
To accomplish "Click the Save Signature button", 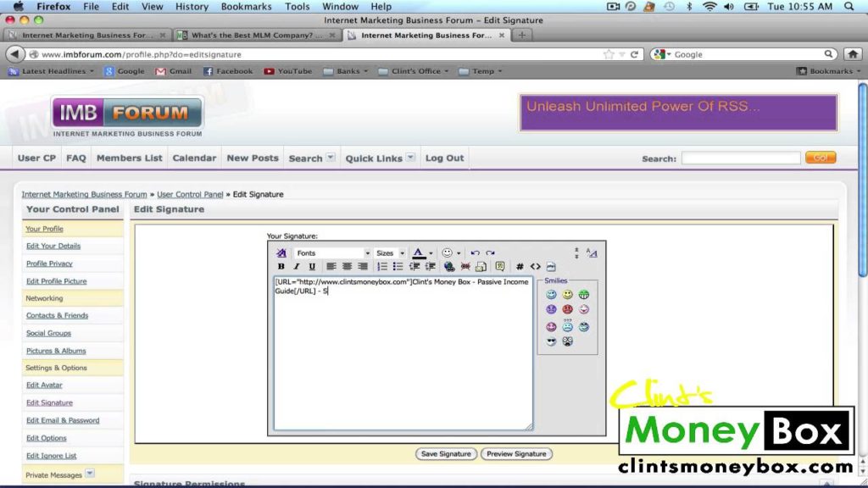I will pos(446,454).
